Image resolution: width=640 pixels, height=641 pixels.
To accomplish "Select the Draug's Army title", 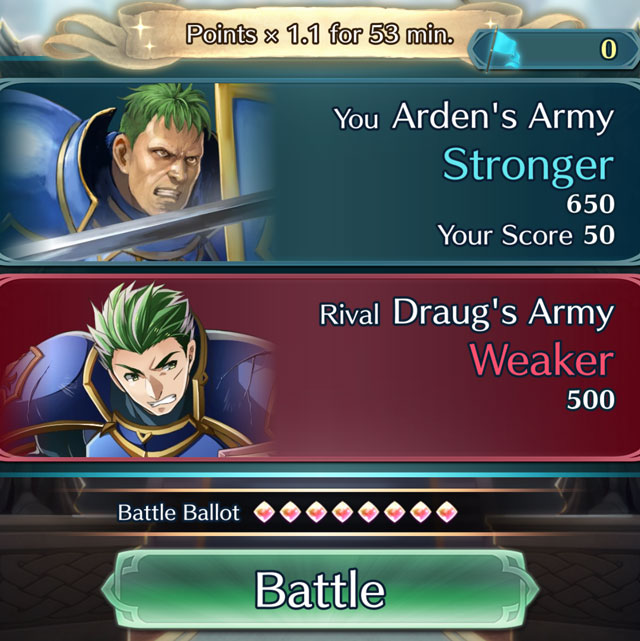I will pyautogui.click(x=503, y=312).
